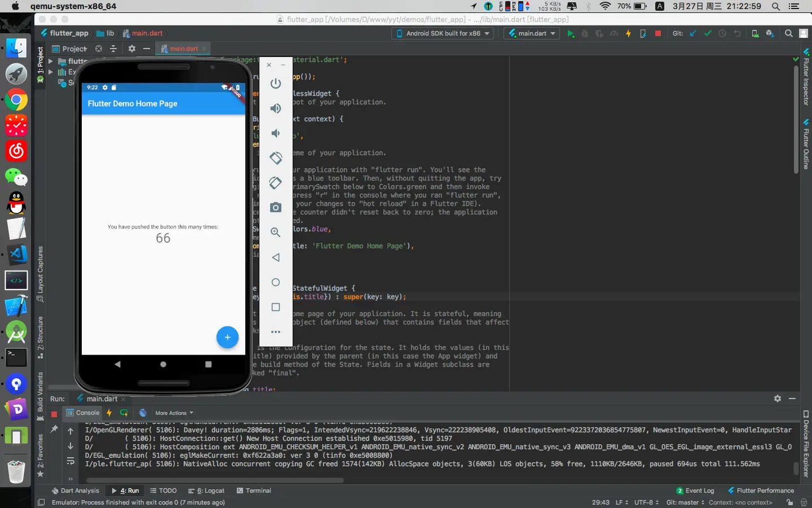The image size is (812, 508).
Task: Select main.dart tab in Run panel
Action: 102,398
